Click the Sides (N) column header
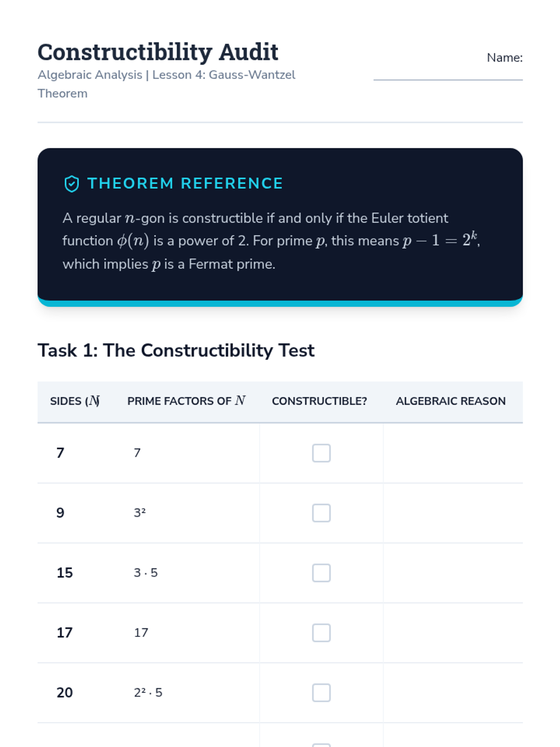The image size is (560, 747). [x=75, y=402]
